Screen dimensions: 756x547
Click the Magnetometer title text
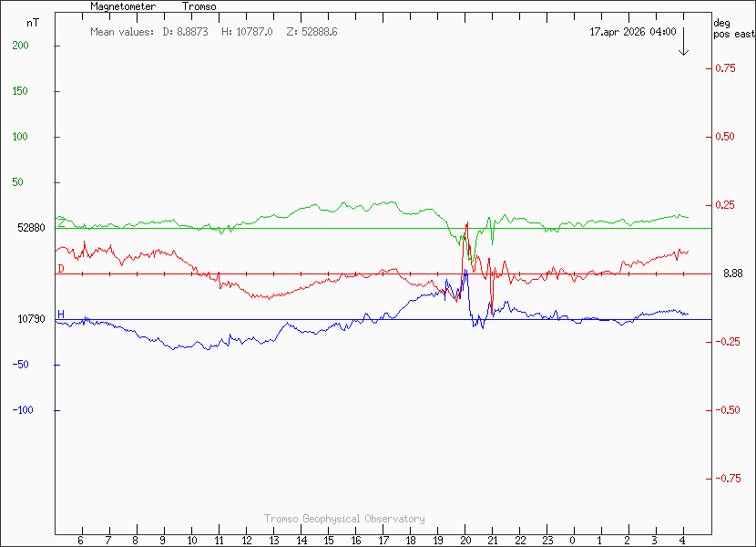click(123, 6)
